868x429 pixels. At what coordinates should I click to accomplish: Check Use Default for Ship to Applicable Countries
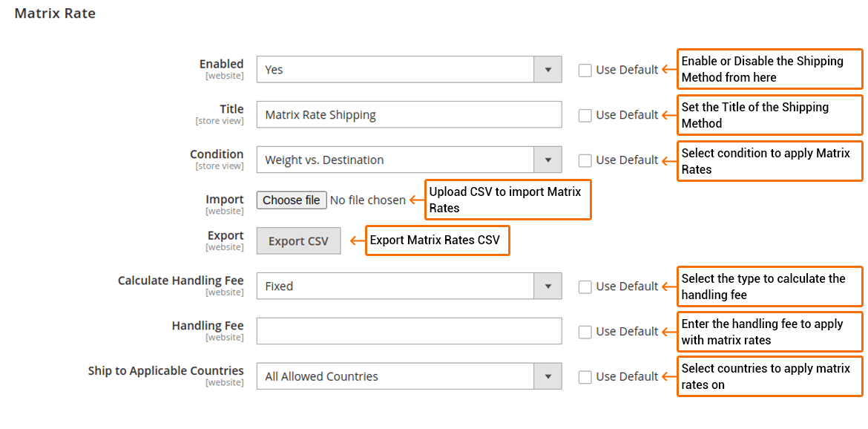585,376
